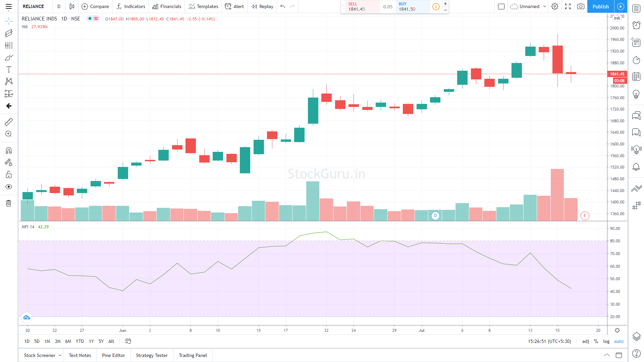Viewport: 644px width, 362px height.
Task: Remove drawings using trash icon
Action: point(9,203)
